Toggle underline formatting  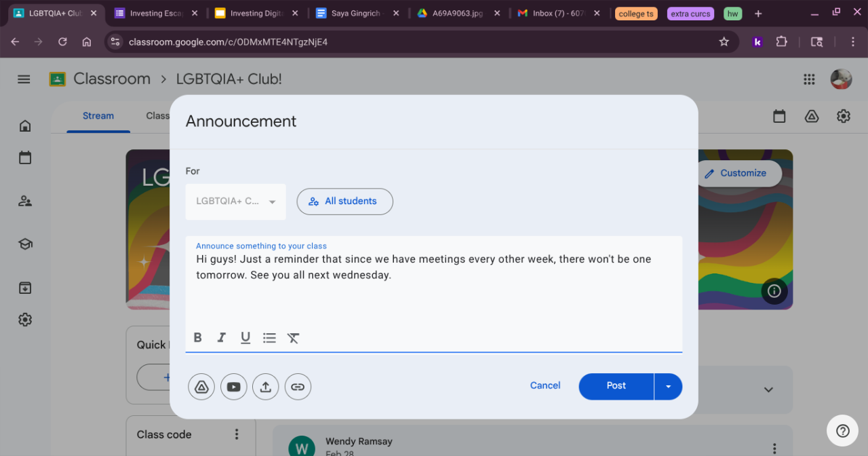pos(245,338)
